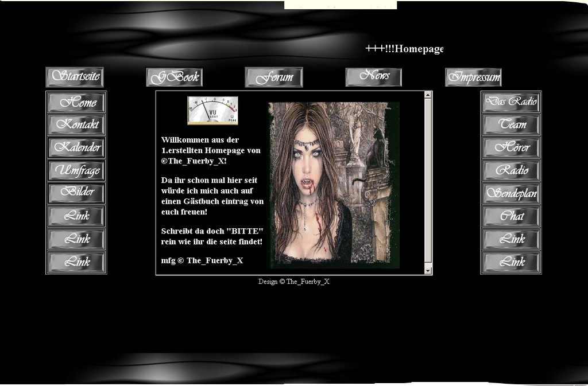View the Team page

[511, 125]
